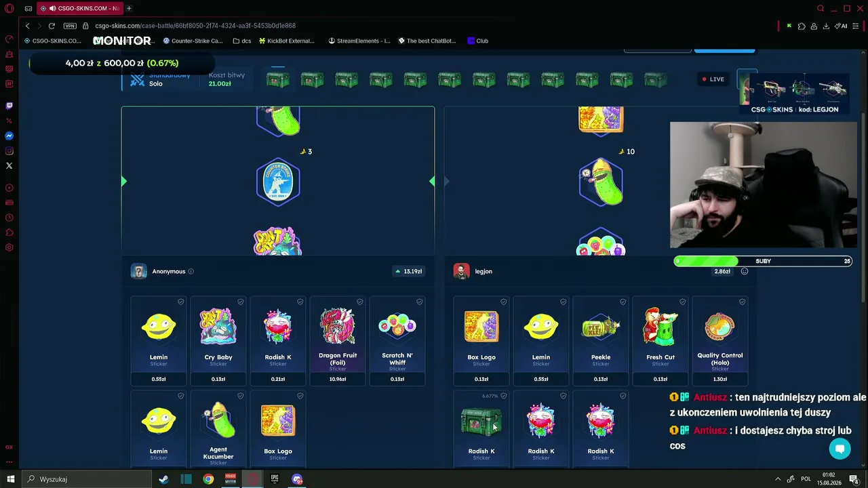The width and height of the screenshot is (868, 488).
Task: Open the Scratch N' Whiff sticker card
Action: 397,341
